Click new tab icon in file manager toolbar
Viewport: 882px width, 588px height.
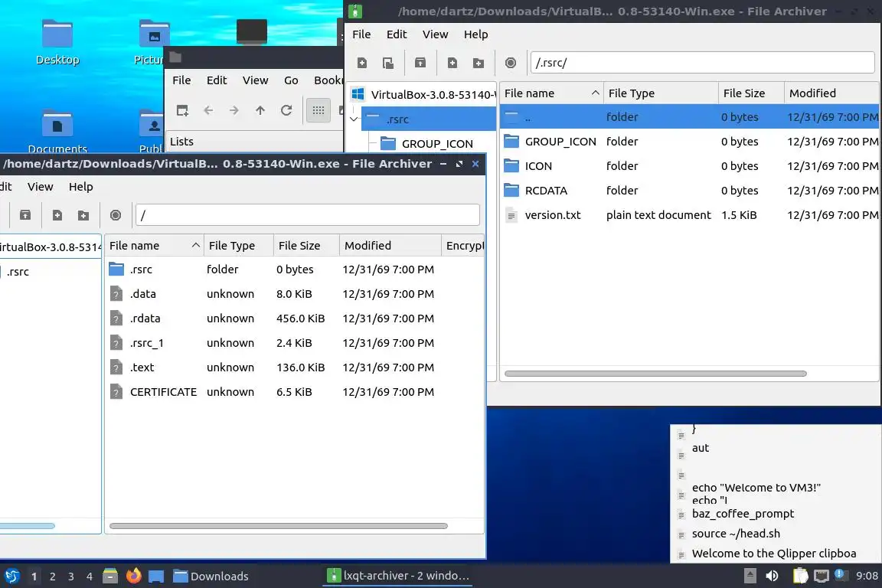point(182,110)
